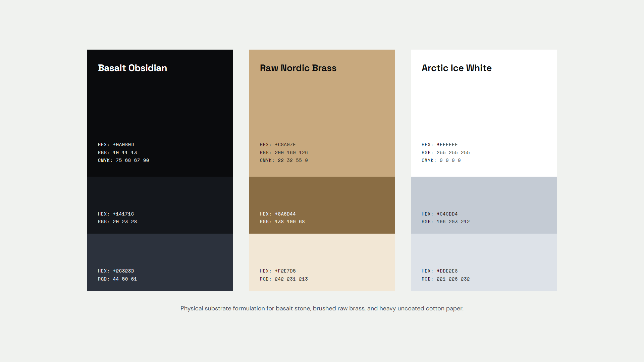Select the RGB 221 226 232 value
The height and width of the screenshot is (362, 644).
coord(446,279)
